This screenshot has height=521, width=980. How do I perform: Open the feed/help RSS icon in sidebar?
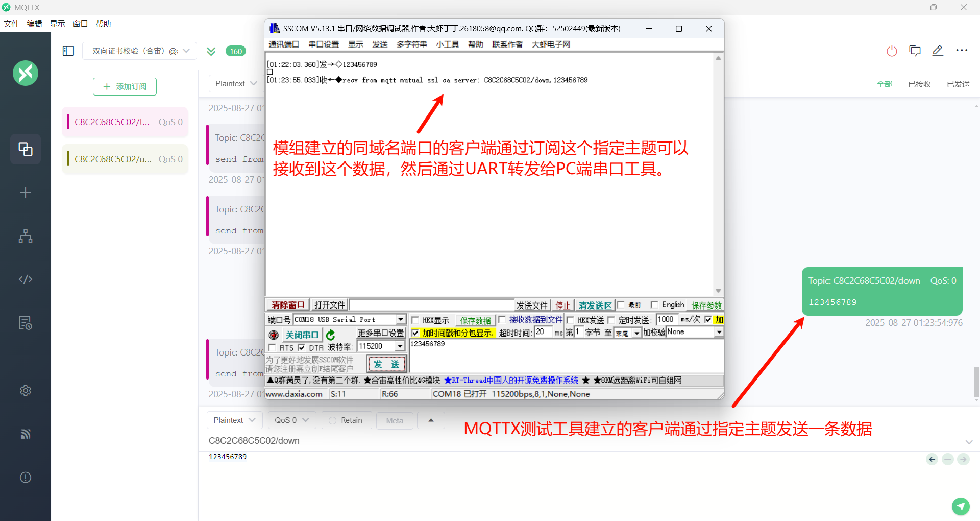[x=26, y=434]
